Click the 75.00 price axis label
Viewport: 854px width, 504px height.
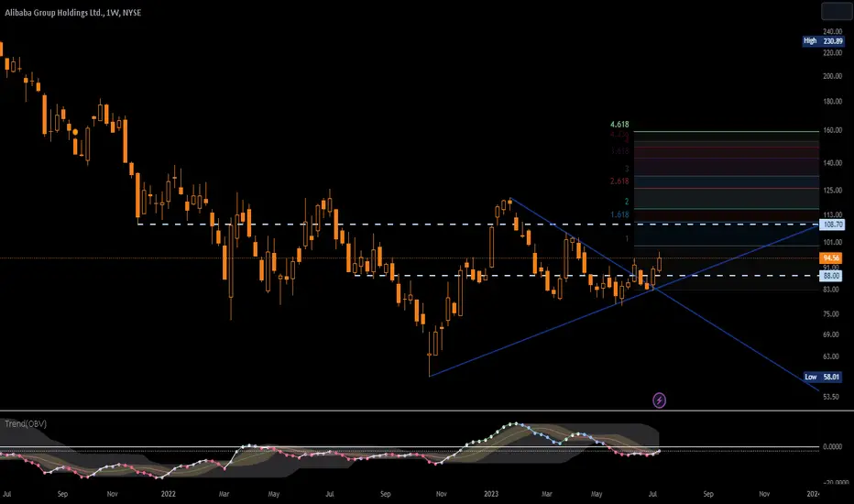click(831, 313)
